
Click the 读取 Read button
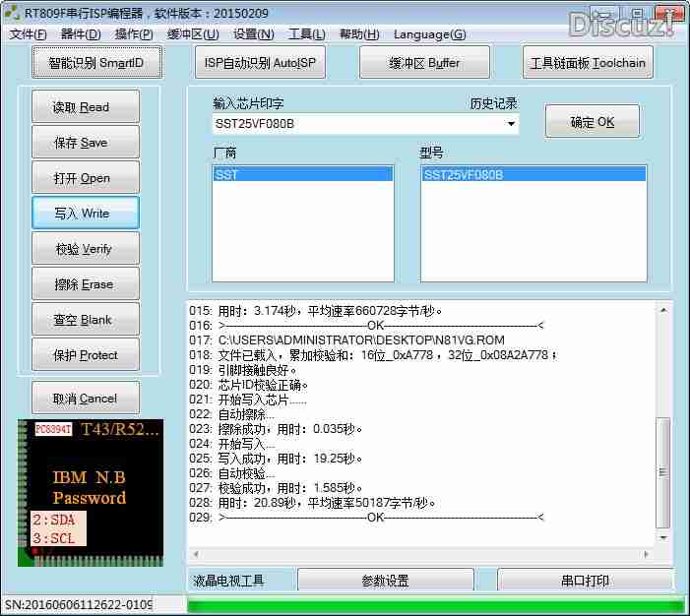click(x=86, y=106)
